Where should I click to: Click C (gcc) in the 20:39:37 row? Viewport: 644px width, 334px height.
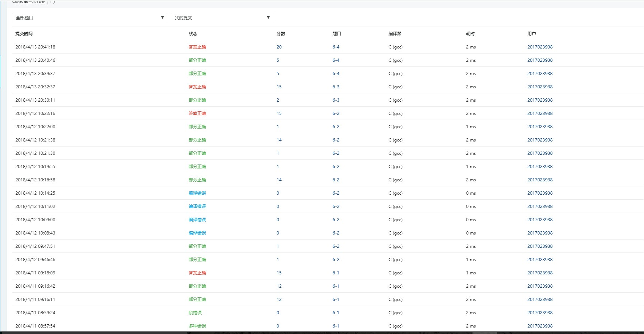[395, 74]
